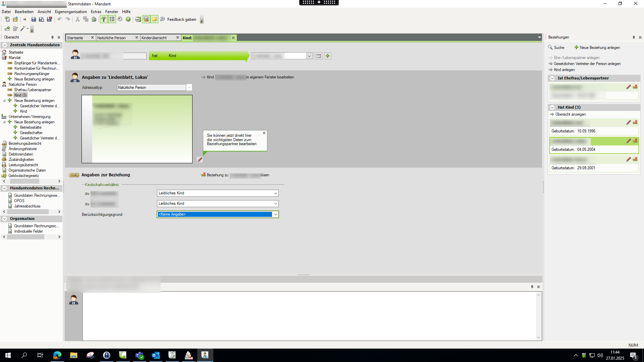Click the magic wand toolbar icon

(23, 29)
